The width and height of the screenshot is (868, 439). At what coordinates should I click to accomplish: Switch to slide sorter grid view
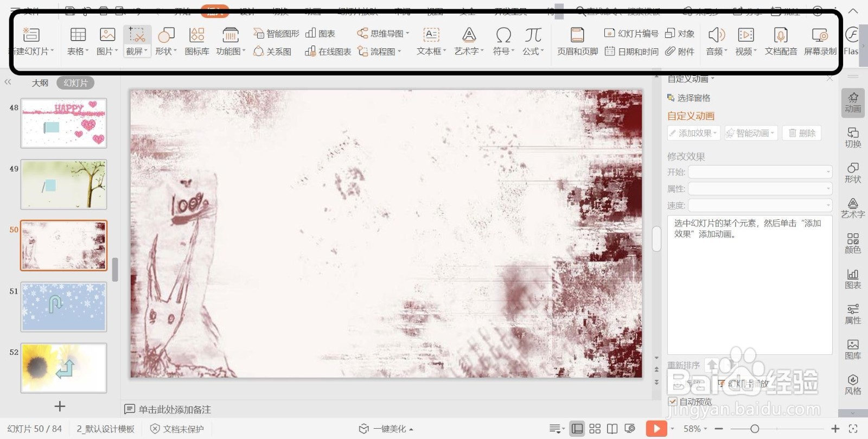(595, 429)
